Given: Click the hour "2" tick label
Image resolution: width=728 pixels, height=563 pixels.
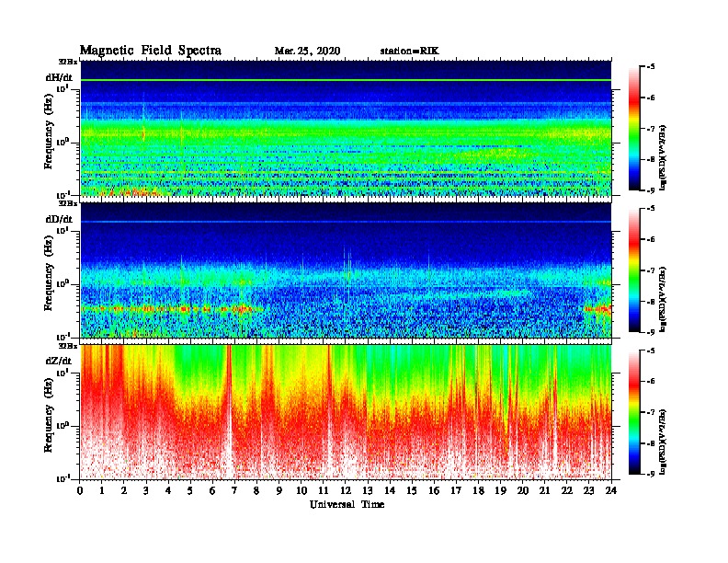Looking at the screenshot, I should coord(124,490).
